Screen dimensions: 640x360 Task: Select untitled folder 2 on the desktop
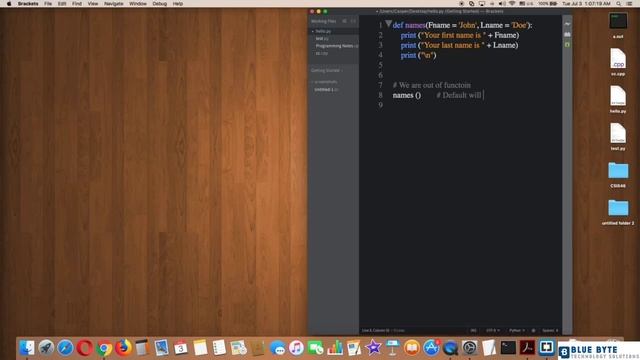tap(618, 211)
